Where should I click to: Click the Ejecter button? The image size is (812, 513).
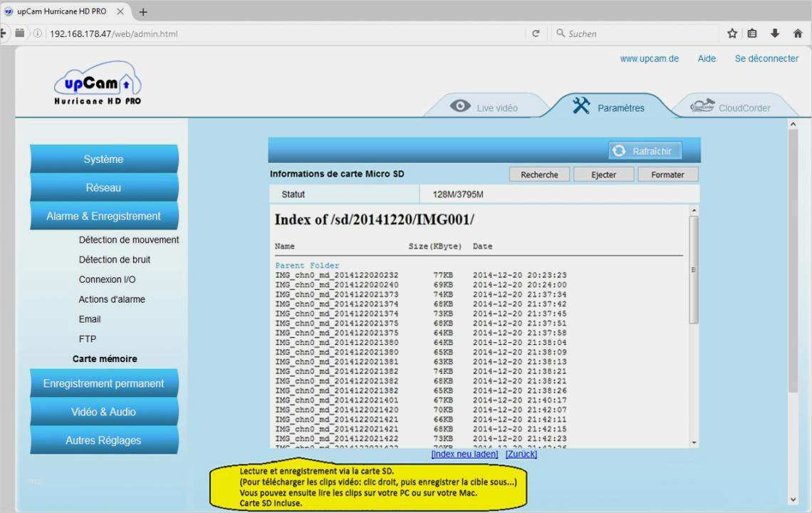click(x=603, y=175)
